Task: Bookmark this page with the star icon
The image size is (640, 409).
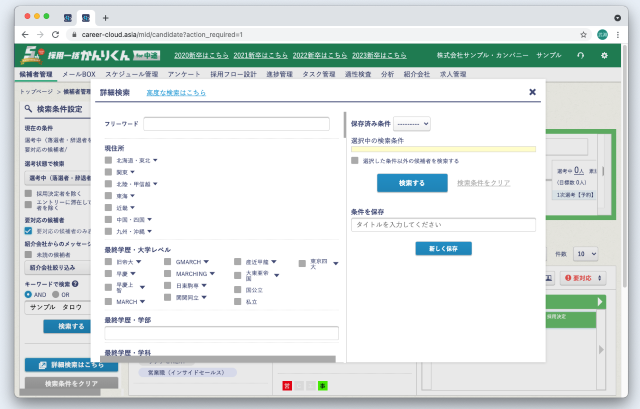Action: tap(583, 34)
